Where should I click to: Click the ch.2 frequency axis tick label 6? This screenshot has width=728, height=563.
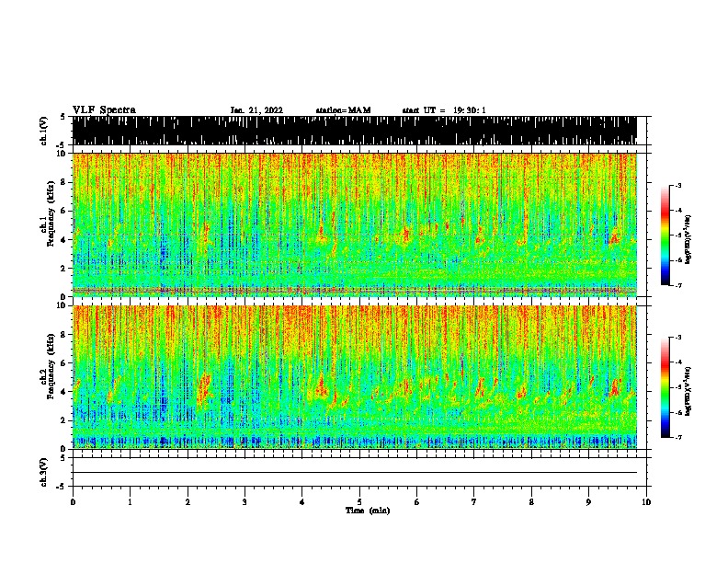click(63, 362)
